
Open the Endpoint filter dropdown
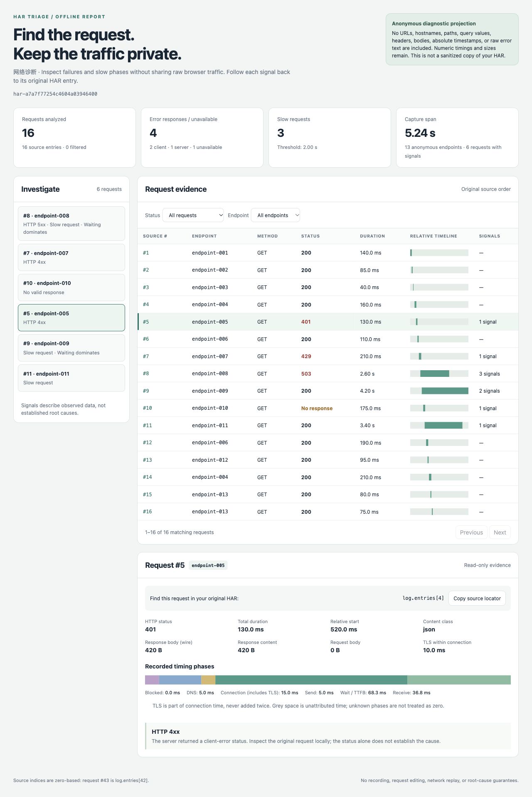pyautogui.click(x=276, y=215)
